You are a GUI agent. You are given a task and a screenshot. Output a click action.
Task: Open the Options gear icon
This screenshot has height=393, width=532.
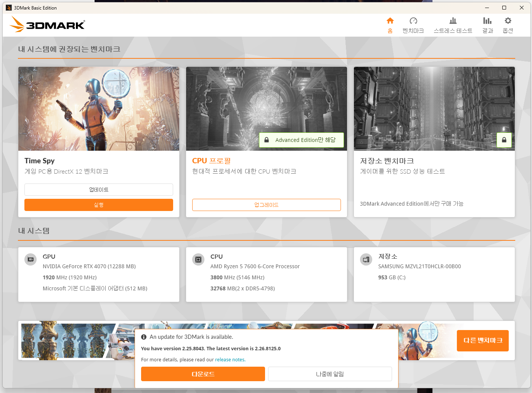[x=508, y=21]
